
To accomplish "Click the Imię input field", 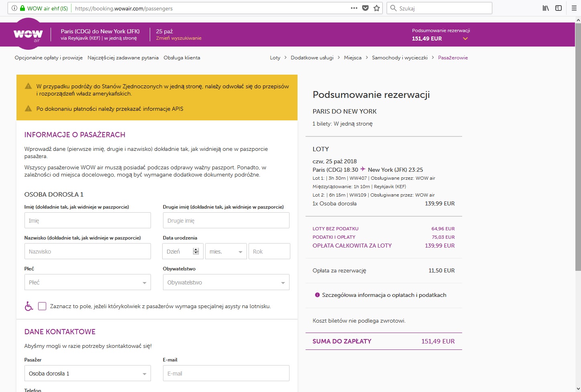I will [88, 220].
